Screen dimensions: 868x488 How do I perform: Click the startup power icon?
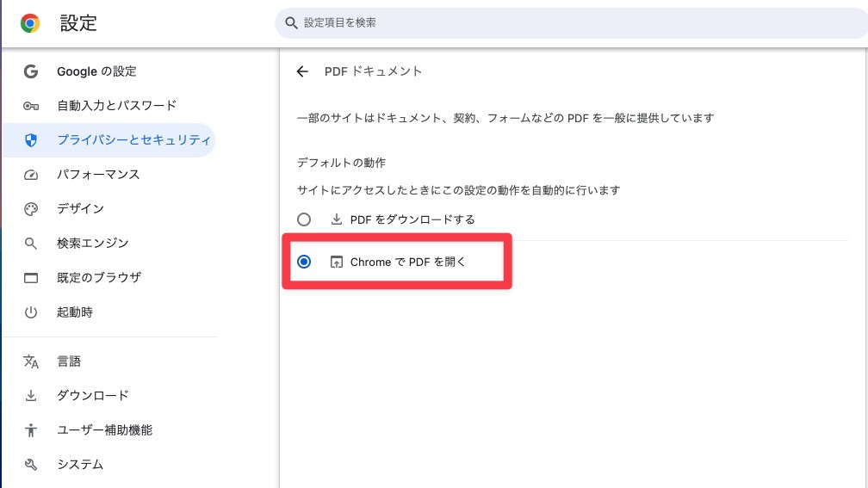31,312
